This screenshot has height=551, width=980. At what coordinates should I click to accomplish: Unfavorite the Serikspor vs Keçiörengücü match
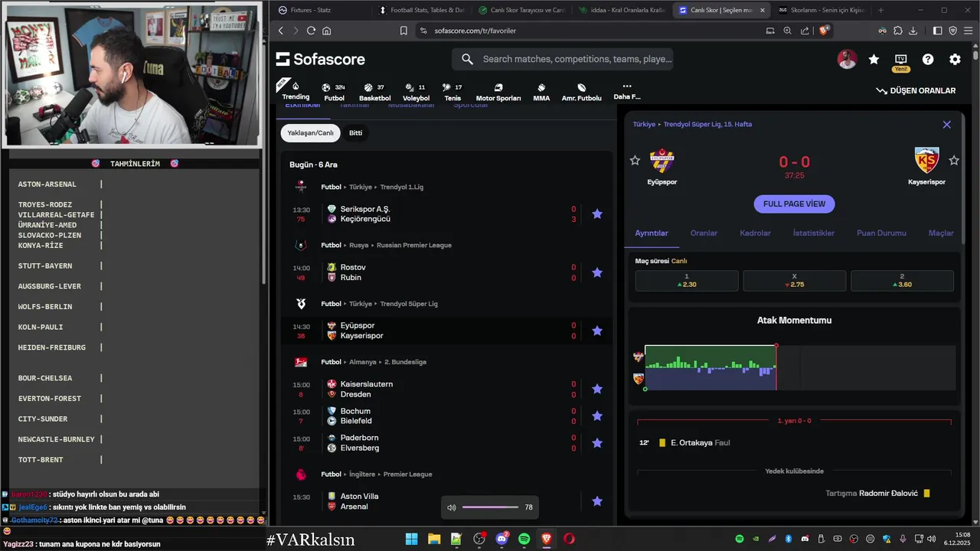click(x=597, y=214)
